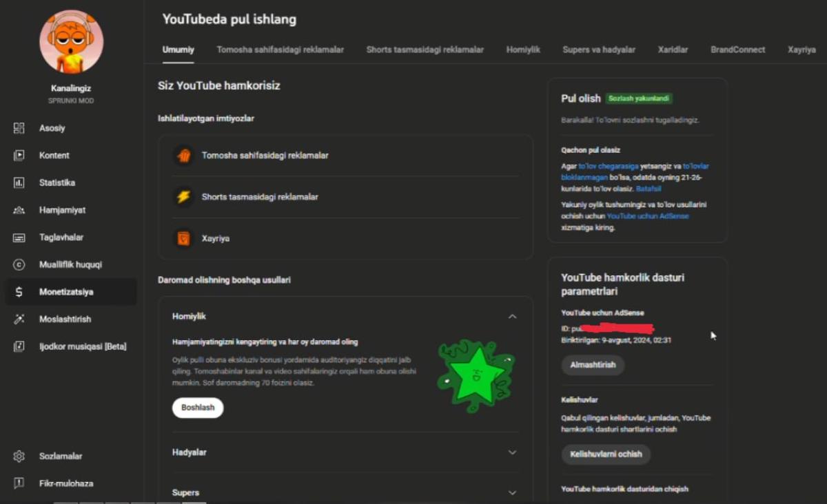Go to Moslashtirish in the sidebar
827x504 pixels.
(x=65, y=319)
